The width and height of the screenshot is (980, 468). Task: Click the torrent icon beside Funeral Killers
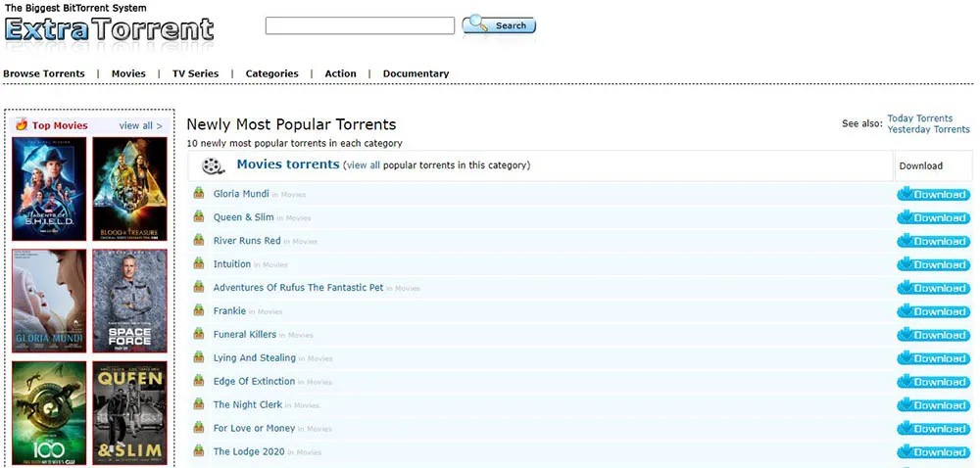(199, 333)
